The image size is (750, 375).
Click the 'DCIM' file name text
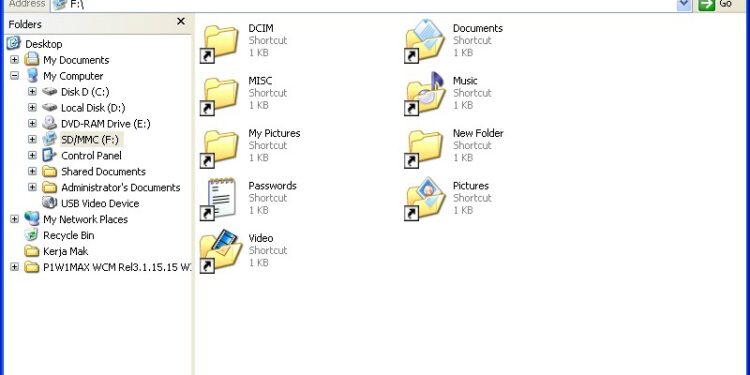[x=261, y=28]
